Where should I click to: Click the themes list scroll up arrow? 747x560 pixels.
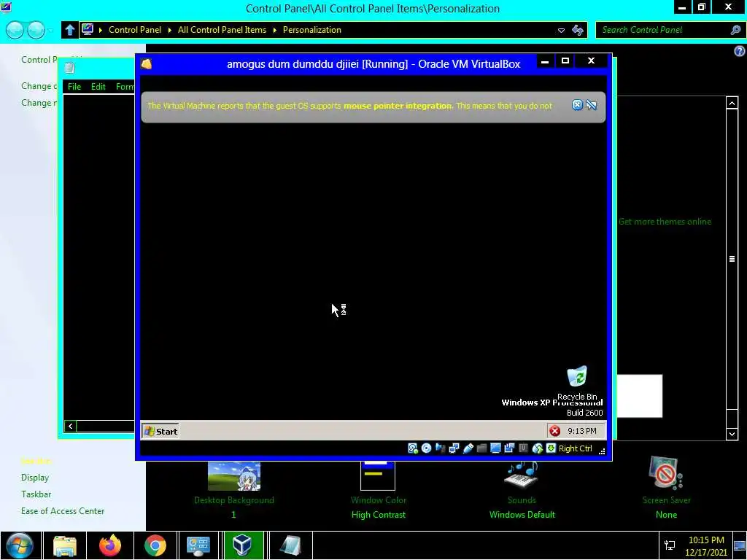[732, 103]
